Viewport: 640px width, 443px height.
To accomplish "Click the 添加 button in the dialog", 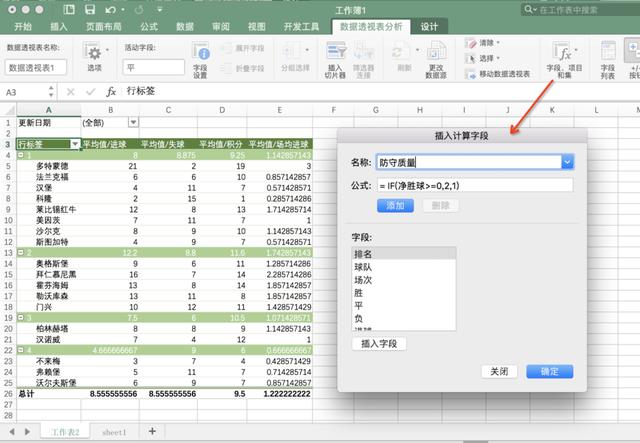I will pos(395,205).
